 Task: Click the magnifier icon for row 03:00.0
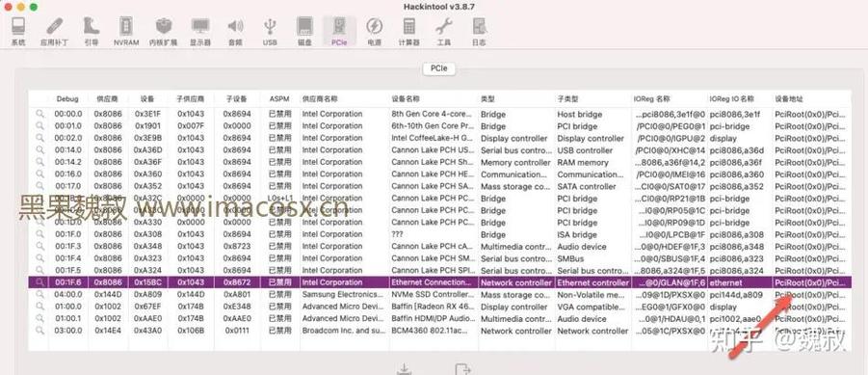(x=39, y=331)
